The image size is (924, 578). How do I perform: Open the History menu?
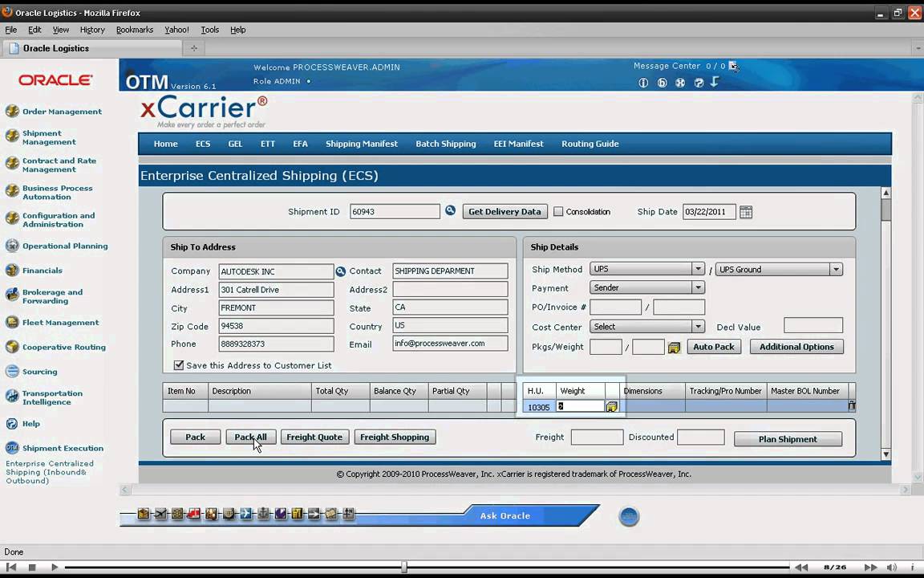92,30
